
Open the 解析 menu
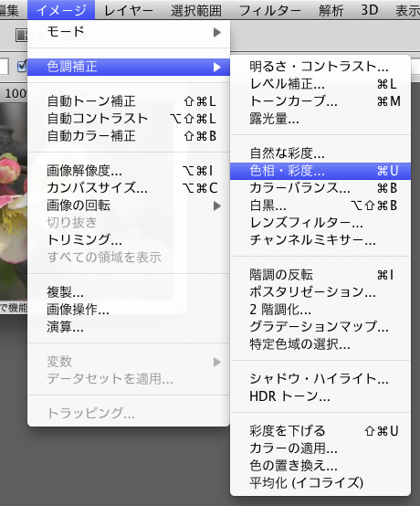tap(331, 10)
